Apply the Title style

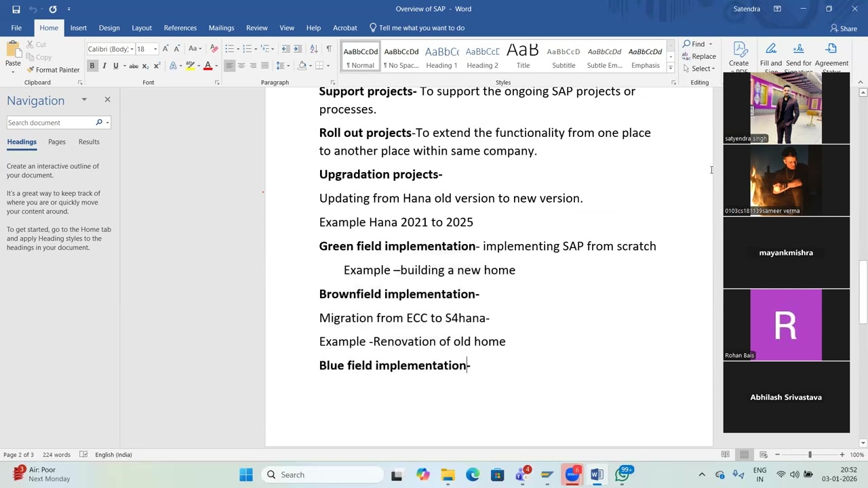pos(523,58)
